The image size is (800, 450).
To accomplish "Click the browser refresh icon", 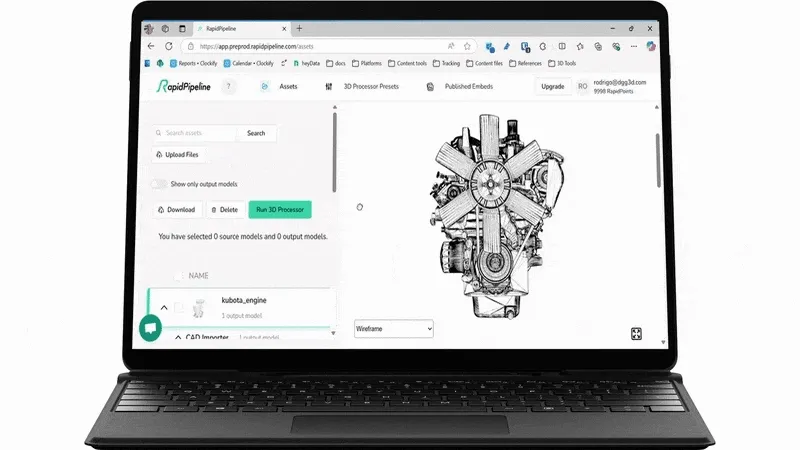I will point(168,46).
